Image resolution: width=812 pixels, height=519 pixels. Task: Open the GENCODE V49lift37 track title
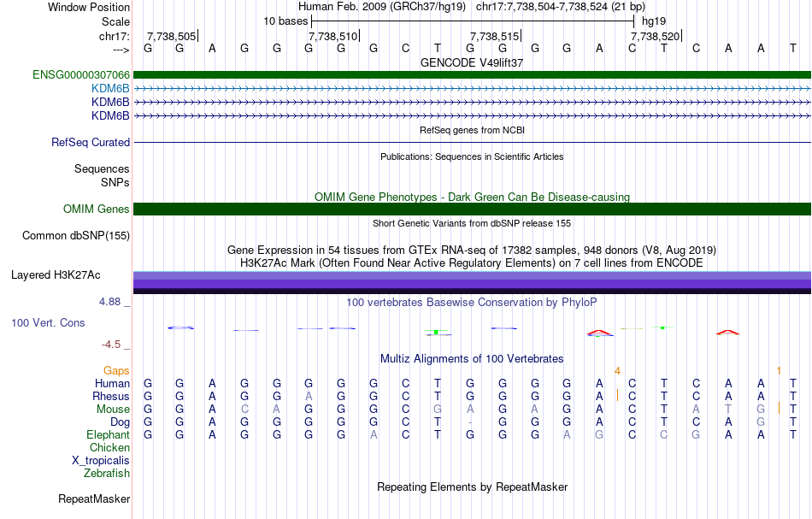(472, 62)
